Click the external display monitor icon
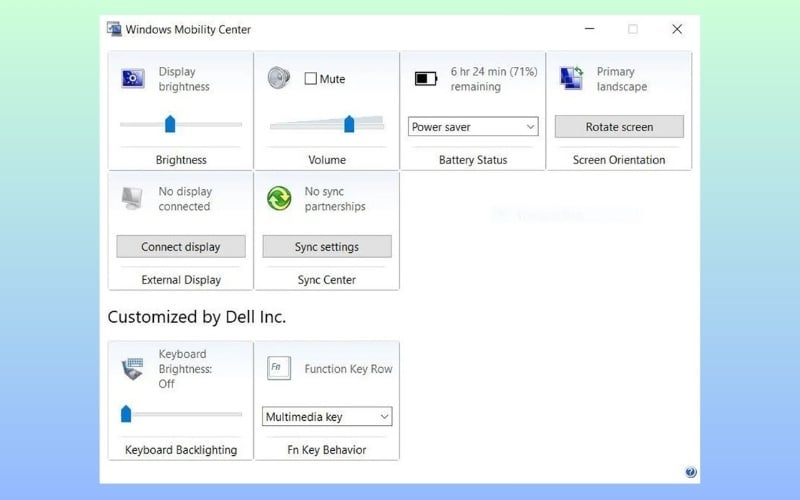800x500 pixels. (x=132, y=198)
